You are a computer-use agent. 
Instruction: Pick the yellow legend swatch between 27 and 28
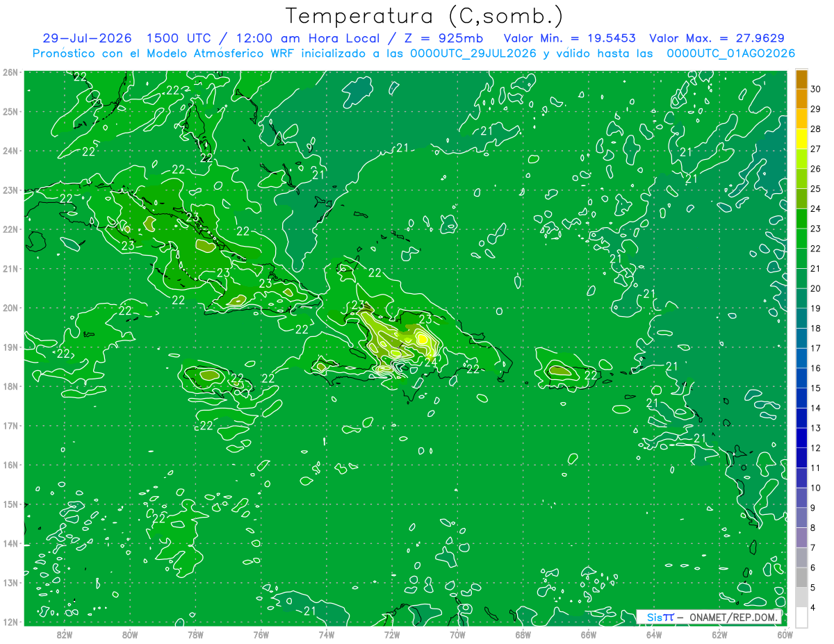click(801, 138)
